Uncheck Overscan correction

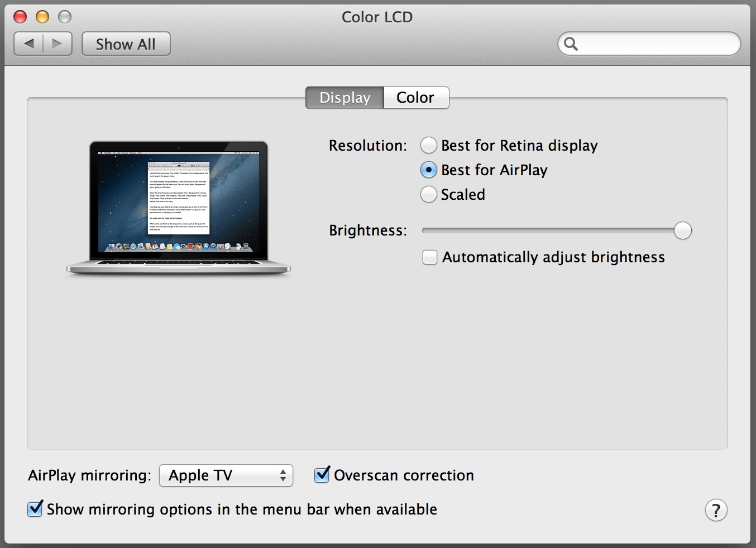pos(322,475)
